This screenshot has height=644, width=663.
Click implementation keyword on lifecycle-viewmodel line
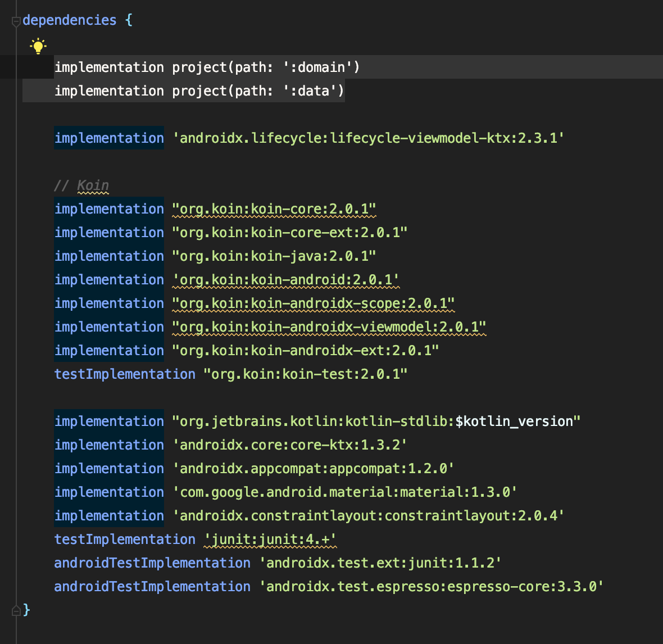coord(109,138)
